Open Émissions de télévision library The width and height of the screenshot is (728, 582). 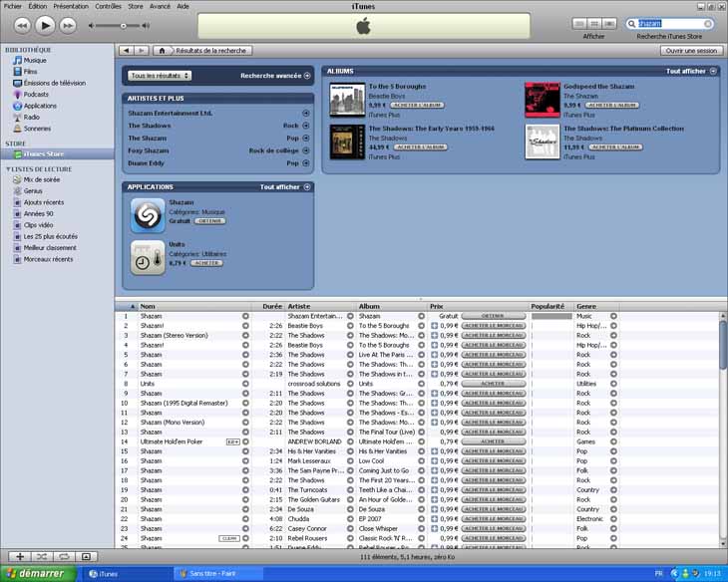coord(54,83)
